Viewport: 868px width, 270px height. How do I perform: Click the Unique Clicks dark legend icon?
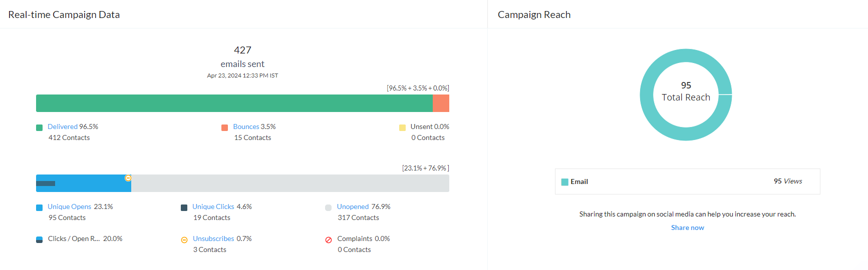(x=184, y=207)
